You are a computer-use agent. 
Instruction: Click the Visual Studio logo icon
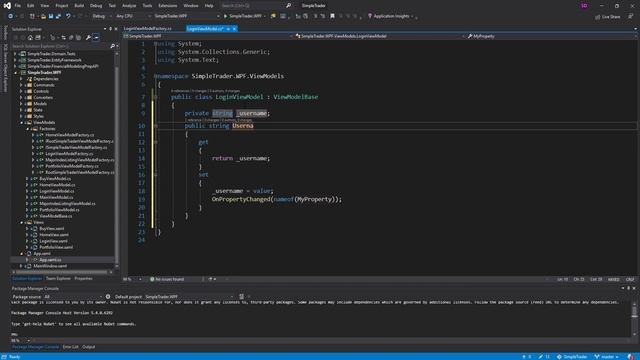(7, 6)
